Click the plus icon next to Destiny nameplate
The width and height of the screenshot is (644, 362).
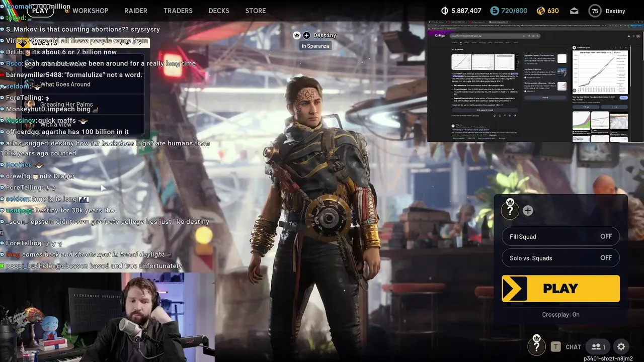306,35
